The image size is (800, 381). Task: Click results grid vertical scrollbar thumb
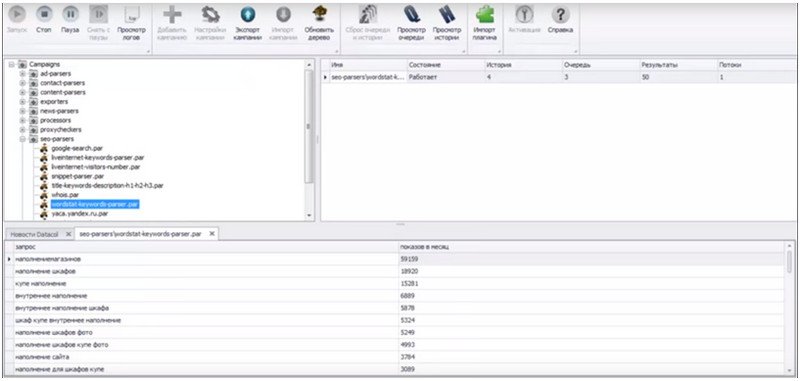(x=789, y=262)
